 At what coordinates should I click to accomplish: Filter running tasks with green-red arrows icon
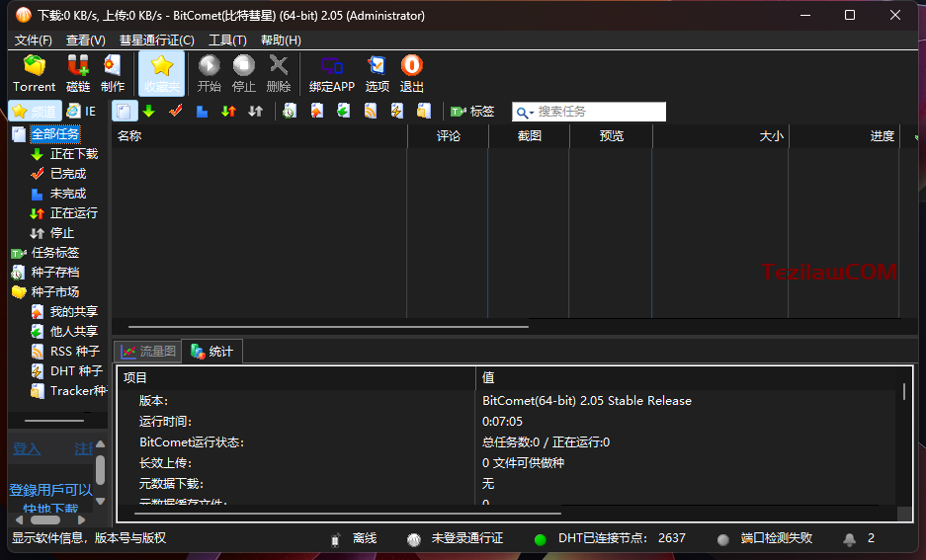coord(228,111)
